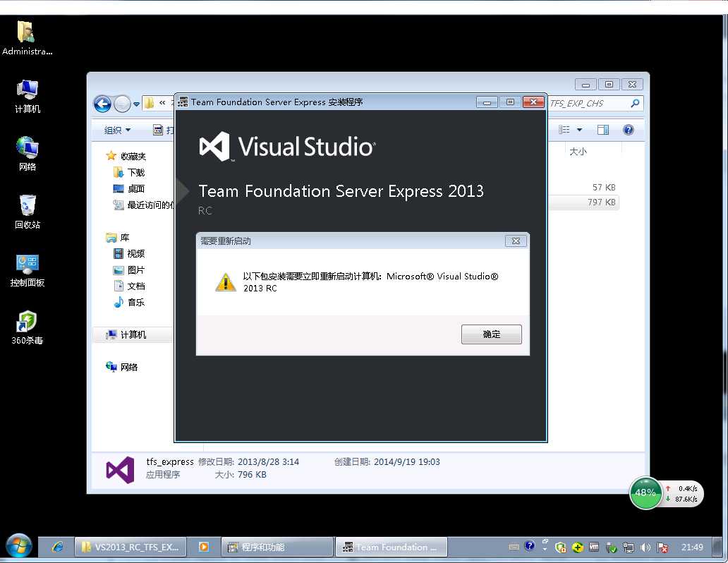Sort by the 大小 column header
Screen dimensions: 728x563
(x=578, y=152)
